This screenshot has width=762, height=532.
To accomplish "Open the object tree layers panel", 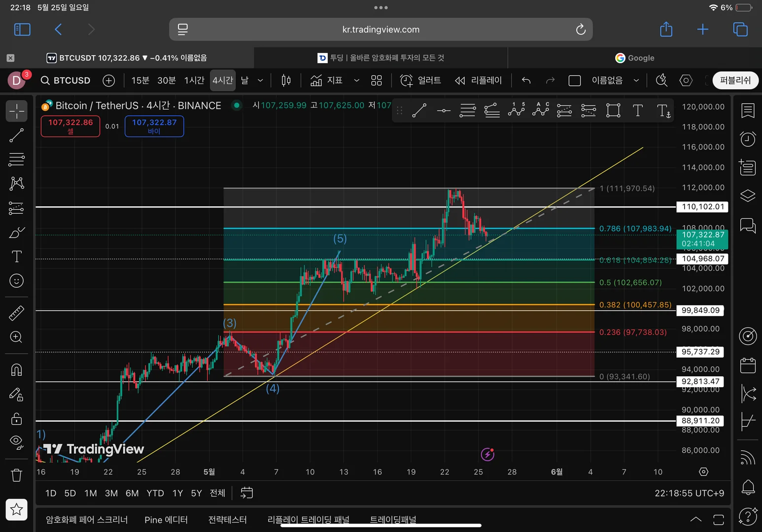I will point(748,196).
